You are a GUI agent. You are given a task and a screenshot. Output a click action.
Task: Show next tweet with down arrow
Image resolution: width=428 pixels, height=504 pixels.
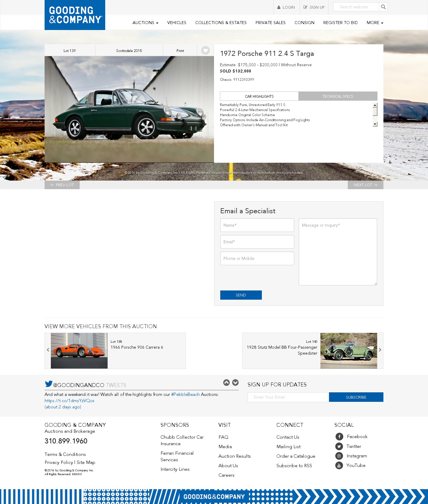[x=235, y=383]
